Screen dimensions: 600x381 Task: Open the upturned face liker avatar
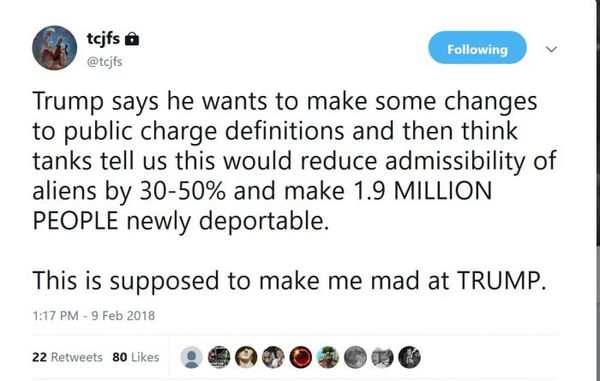pyautogui.click(x=246, y=357)
